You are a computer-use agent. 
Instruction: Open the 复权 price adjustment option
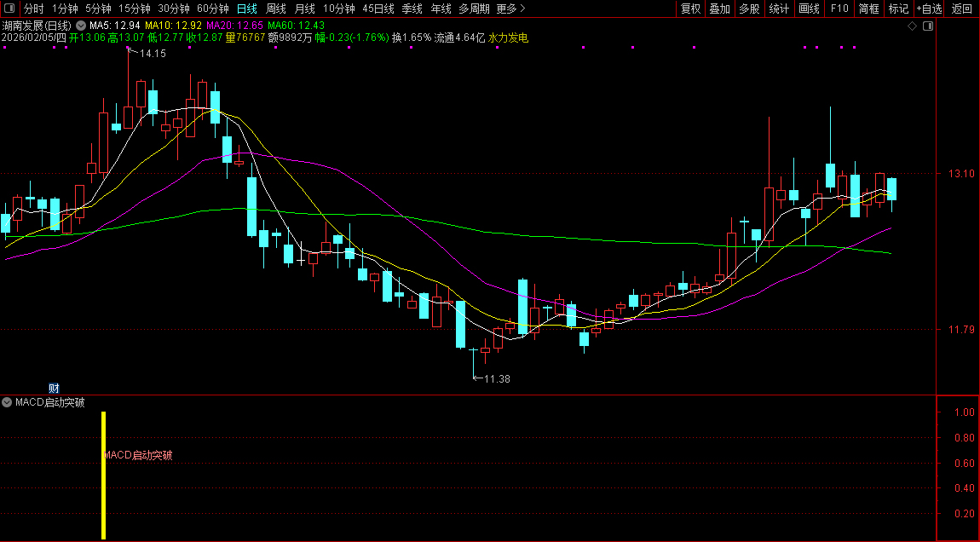coord(690,9)
